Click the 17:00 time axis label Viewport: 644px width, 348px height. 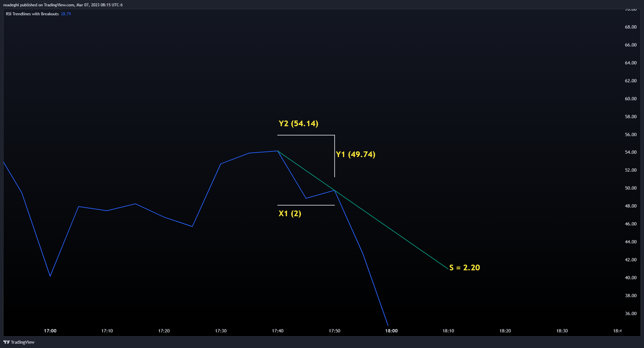tap(50, 331)
